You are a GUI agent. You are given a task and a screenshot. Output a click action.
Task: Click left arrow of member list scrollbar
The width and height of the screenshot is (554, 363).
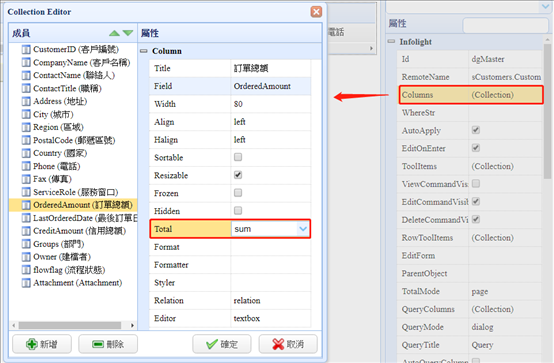tap(14, 325)
